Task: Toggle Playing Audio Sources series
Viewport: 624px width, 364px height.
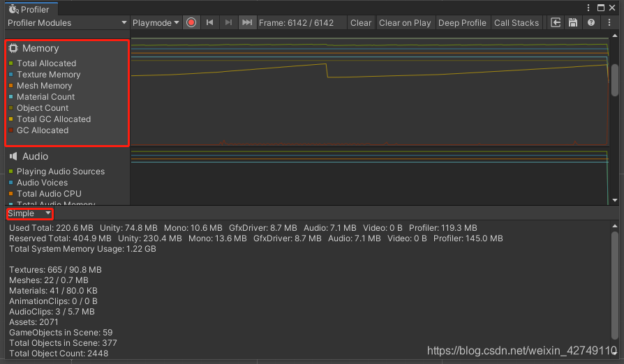Action: pyautogui.click(x=10, y=172)
